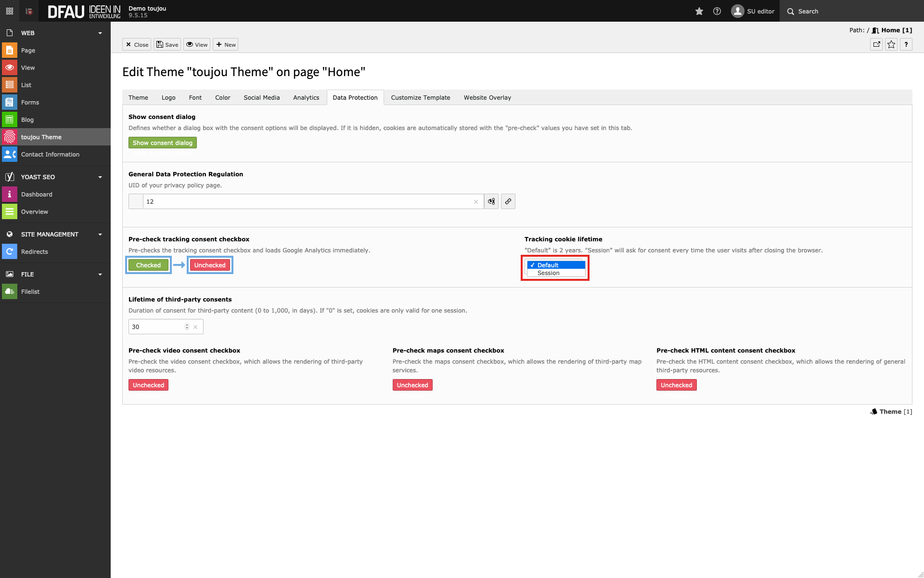Select Session in cookie lifetime dropdown
Image resolution: width=924 pixels, height=578 pixels.
pyautogui.click(x=549, y=273)
